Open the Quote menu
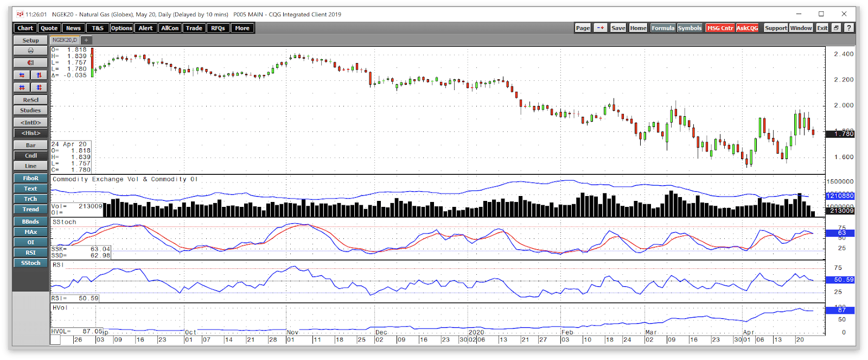The height and width of the screenshot is (360, 868). (x=49, y=28)
